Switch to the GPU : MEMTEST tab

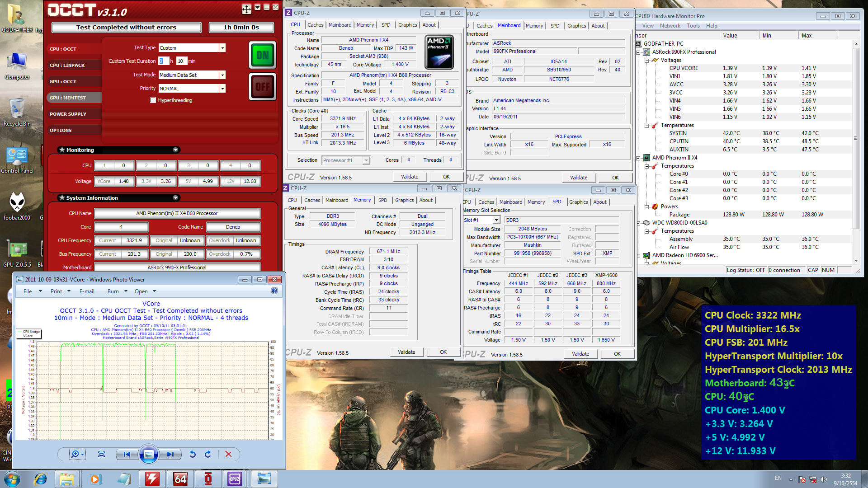coord(68,98)
